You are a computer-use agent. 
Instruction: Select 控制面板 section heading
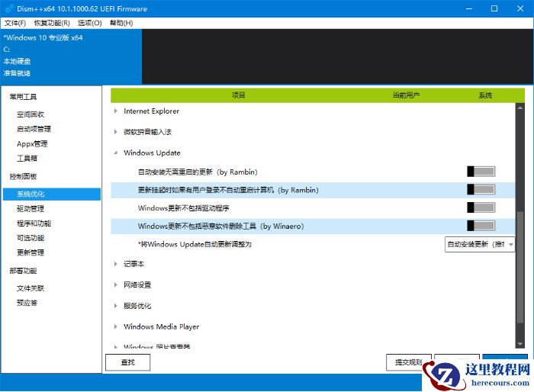(x=23, y=176)
